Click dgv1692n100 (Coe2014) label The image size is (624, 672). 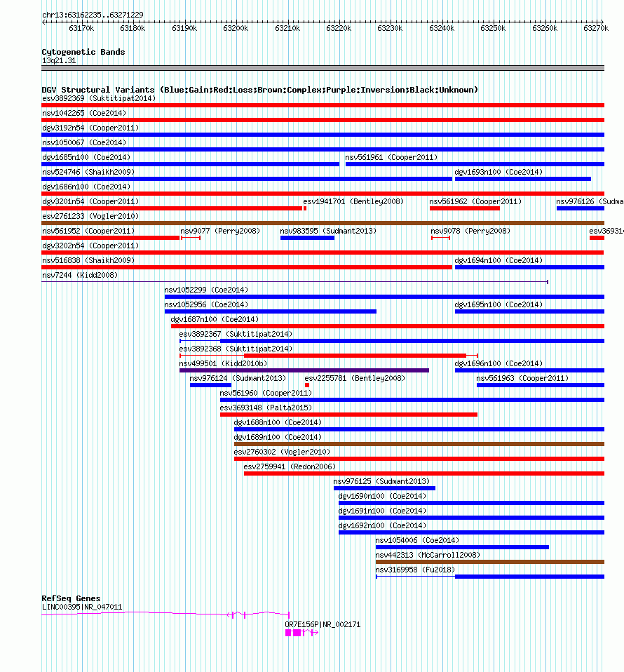click(382, 525)
